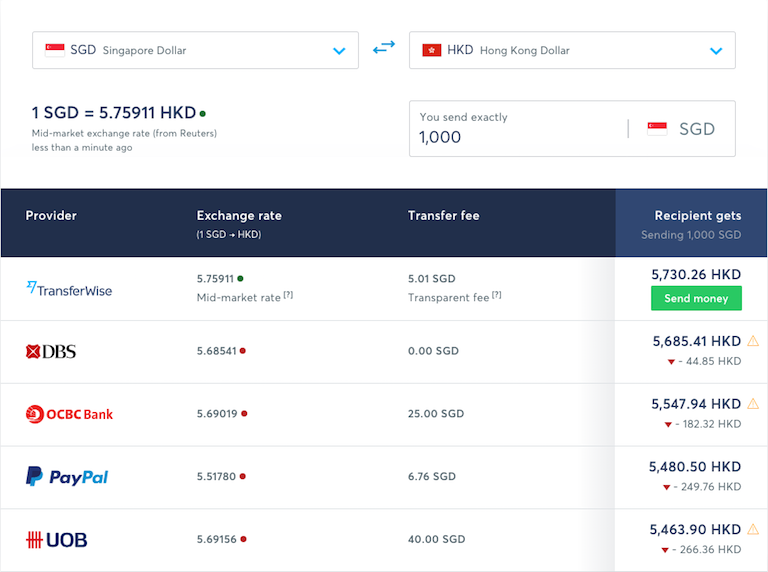The width and height of the screenshot is (768, 572).
Task: Click the '1 SGD = 5.75911 HKD' rate heading
Action: pos(114,113)
